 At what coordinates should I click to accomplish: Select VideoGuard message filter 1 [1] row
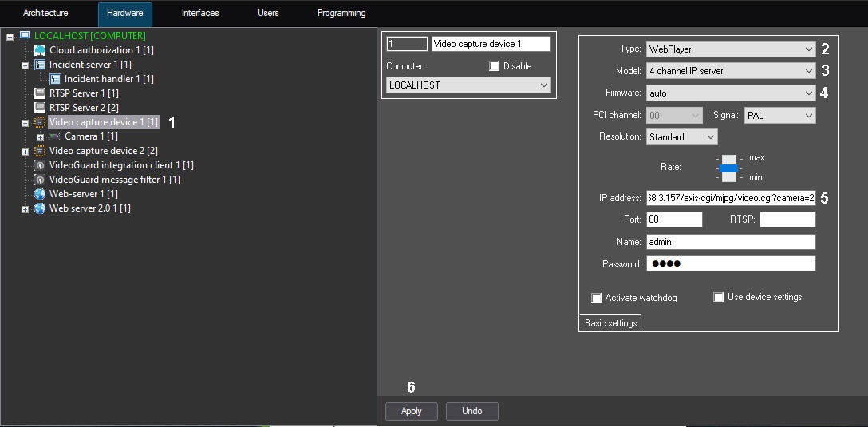[x=115, y=180]
